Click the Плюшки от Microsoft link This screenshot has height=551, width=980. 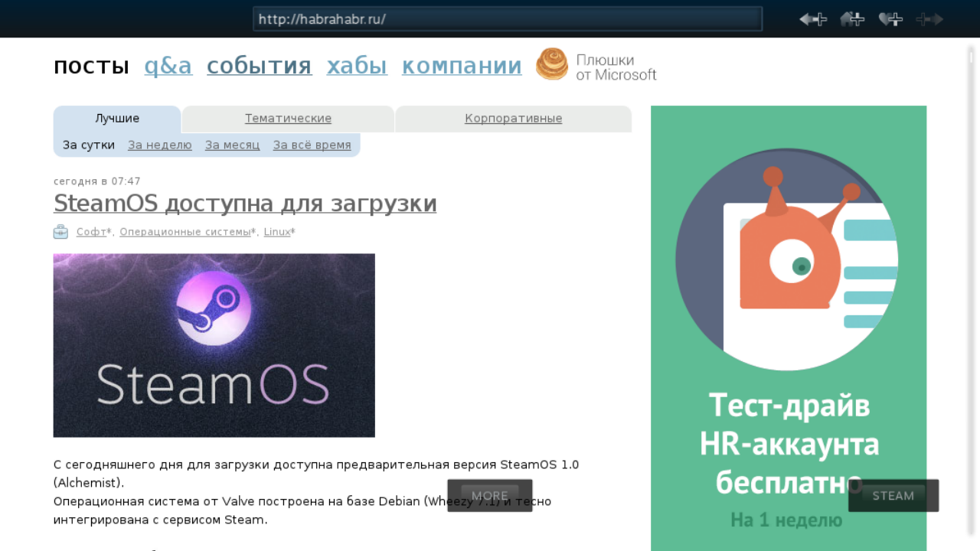(x=616, y=67)
